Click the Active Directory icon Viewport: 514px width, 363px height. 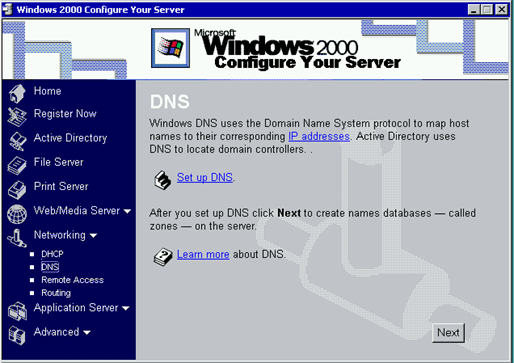(x=17, y=141)
